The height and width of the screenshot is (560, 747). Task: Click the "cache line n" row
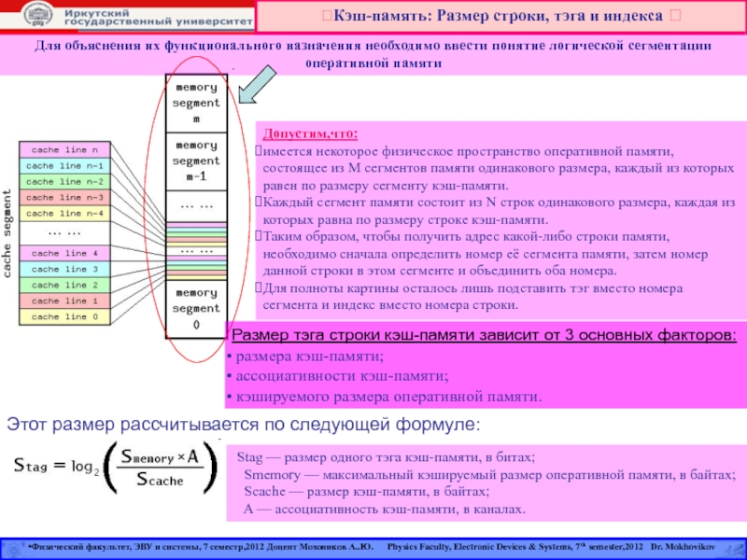[x=64, y=149]
